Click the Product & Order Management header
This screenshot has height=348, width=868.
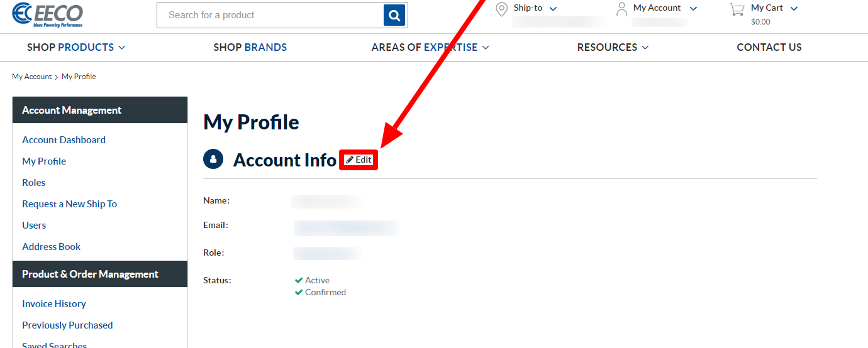[x=100, y=274]
